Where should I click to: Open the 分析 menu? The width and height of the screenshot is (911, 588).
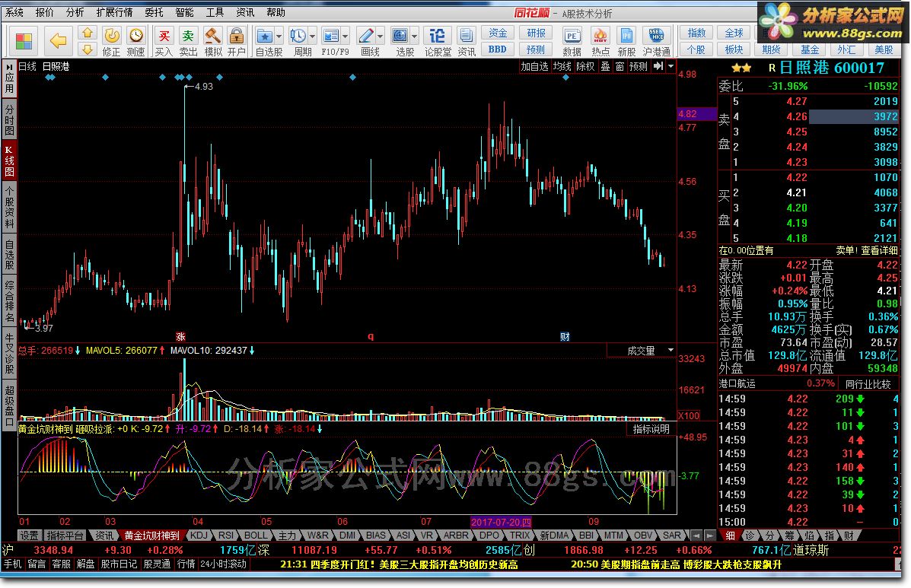pyautogui.click(x=75, y=12)
